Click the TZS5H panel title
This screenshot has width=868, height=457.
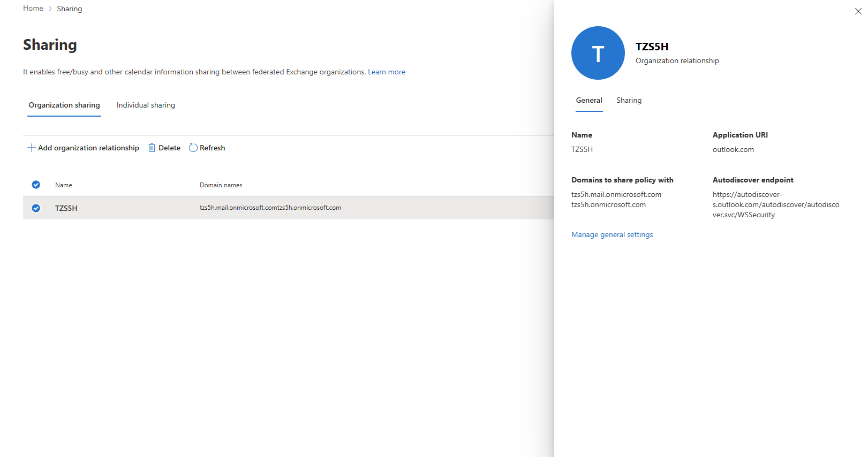652,47
